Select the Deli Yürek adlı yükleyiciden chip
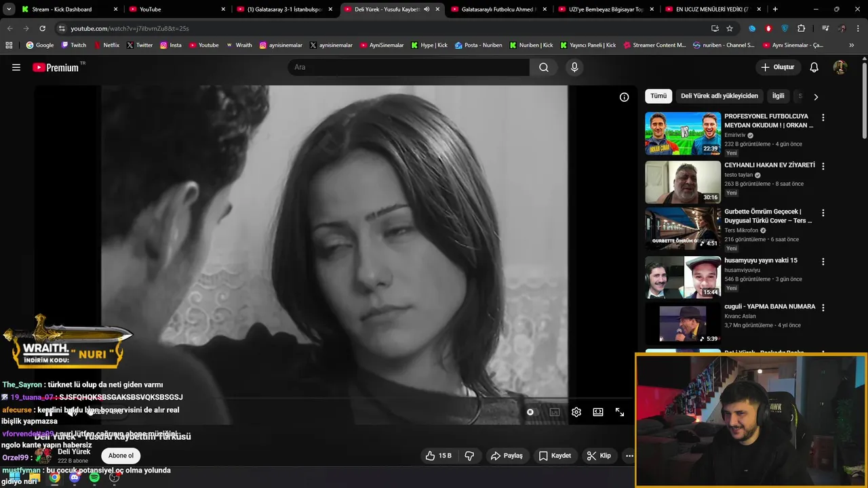The height and width of the screenshot is (488, 868). pos(719,96)
